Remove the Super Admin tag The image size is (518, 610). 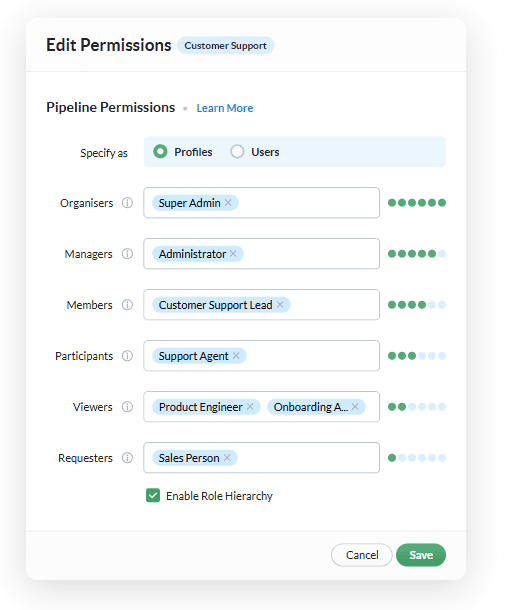pos(228,203)
